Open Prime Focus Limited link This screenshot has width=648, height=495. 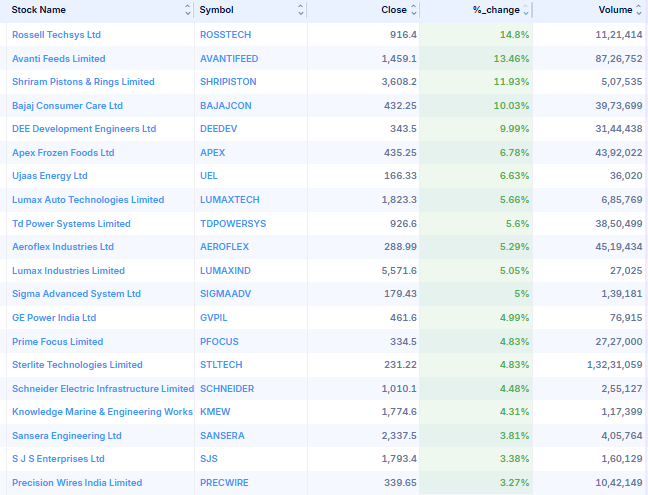point(57,342)
